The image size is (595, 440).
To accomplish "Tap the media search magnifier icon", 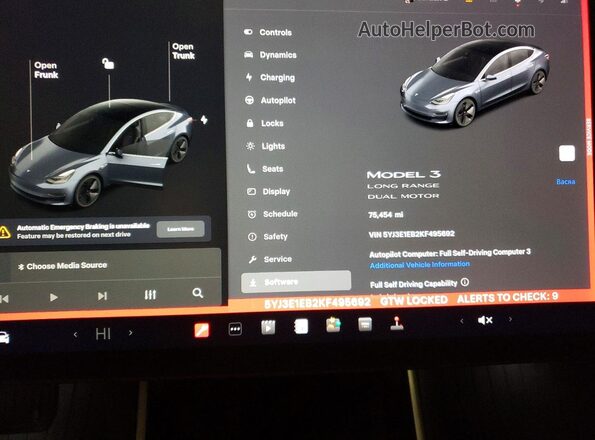I will (x=198, y=293).
